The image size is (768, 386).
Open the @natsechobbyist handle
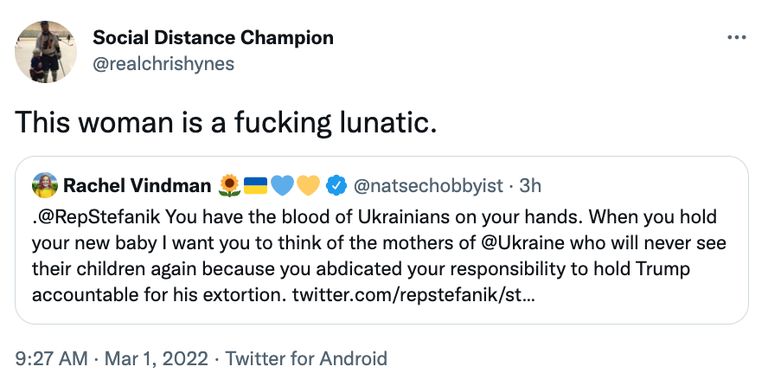[428, 186]
